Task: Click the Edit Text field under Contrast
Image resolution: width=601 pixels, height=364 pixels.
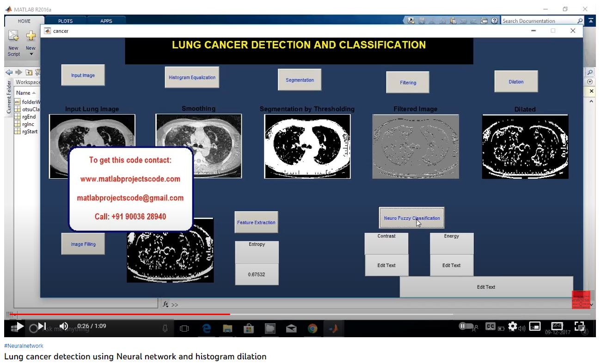Action: pos(386,265)
